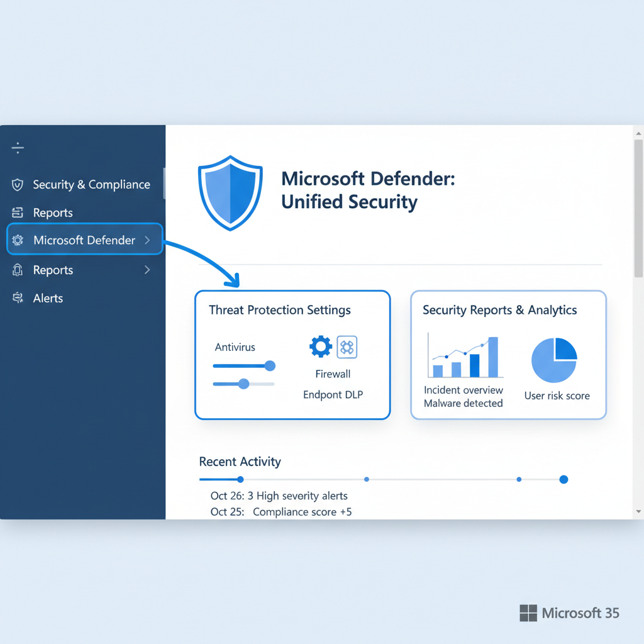Click the scrollbar down arrow
The width and height of the screenshot is (644, 644).
(639, 511)
